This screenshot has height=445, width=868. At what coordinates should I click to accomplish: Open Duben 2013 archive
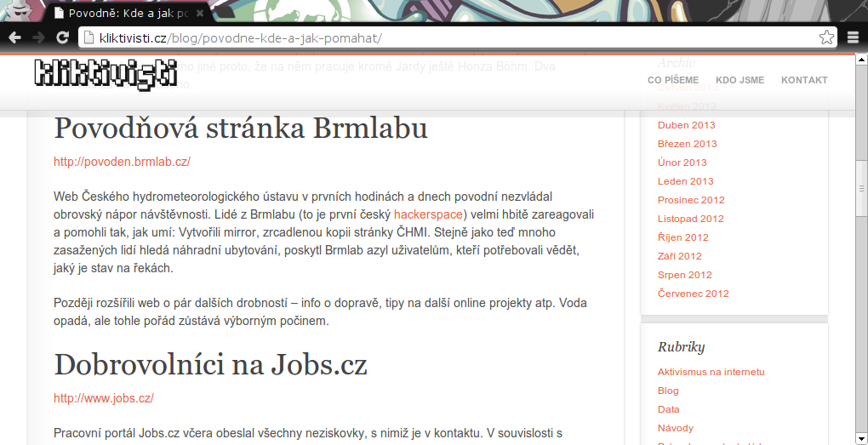[x=687, y=125]
